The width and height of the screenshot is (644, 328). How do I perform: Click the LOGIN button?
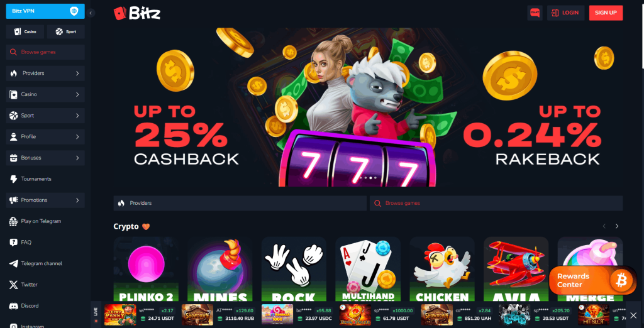[565, 13]
